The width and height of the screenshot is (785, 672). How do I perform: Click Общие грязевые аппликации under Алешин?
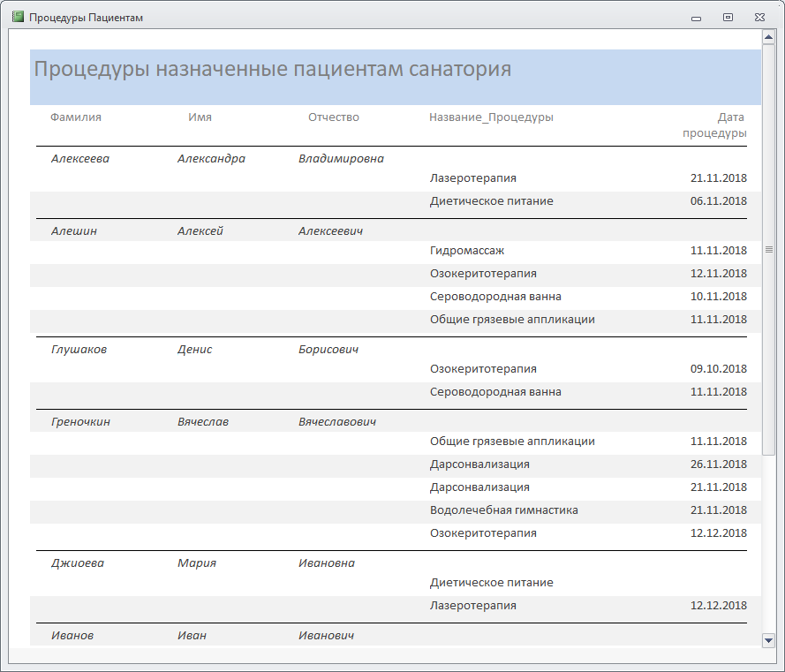coord(512,320)
